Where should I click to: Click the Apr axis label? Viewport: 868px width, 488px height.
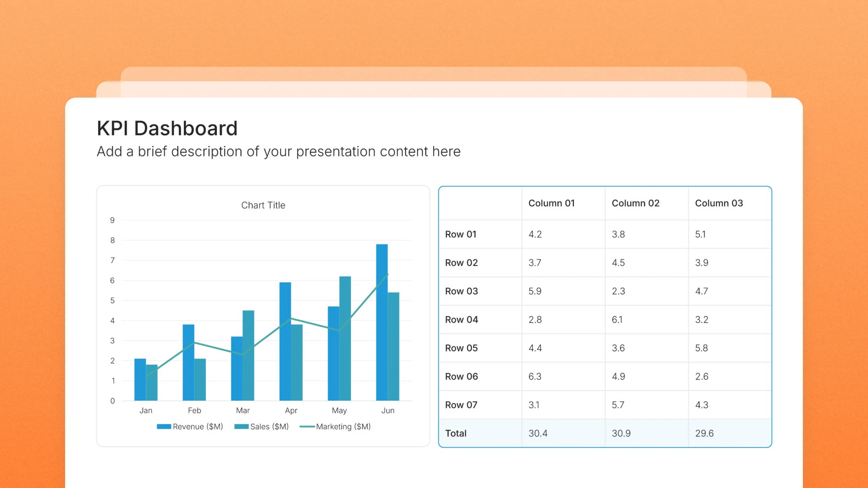coord(291,411)
